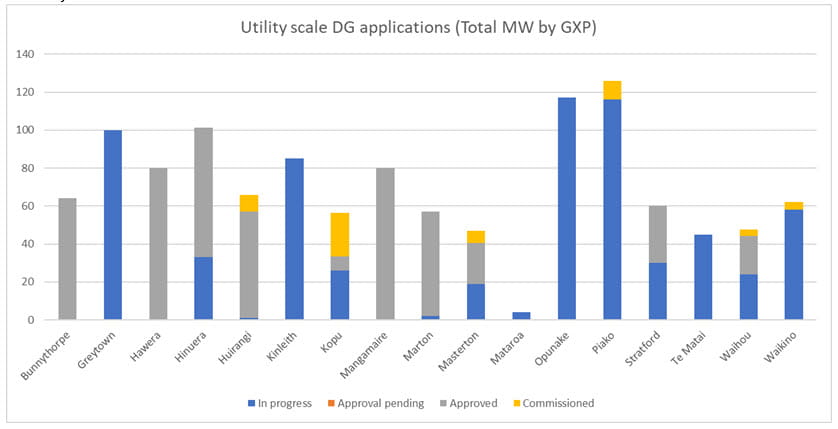Click the "100" y-axis value
838x429 pixels.
pyautogui.click(x=26, y=130)
